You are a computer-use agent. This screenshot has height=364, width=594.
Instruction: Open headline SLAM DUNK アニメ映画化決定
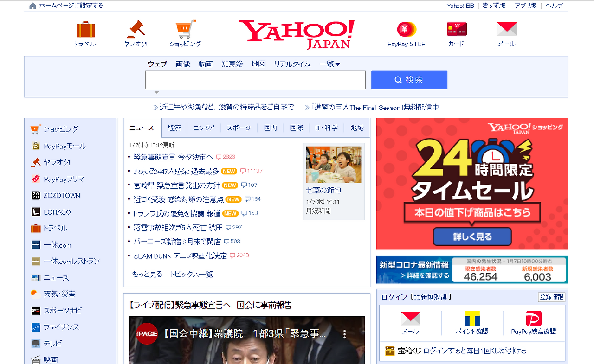180,255
